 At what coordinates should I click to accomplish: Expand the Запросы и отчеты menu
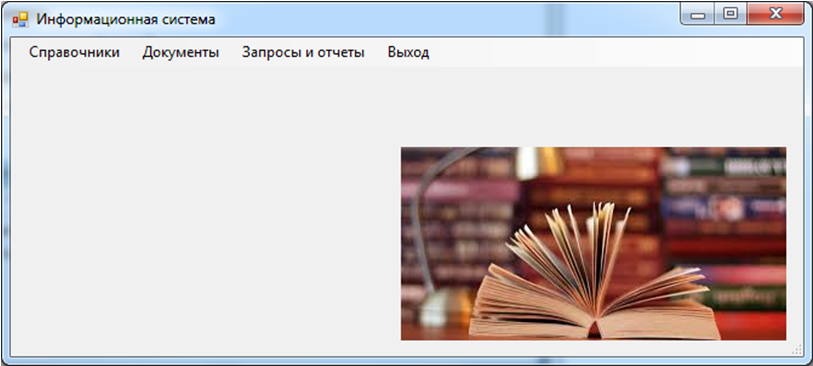point(303,52)
